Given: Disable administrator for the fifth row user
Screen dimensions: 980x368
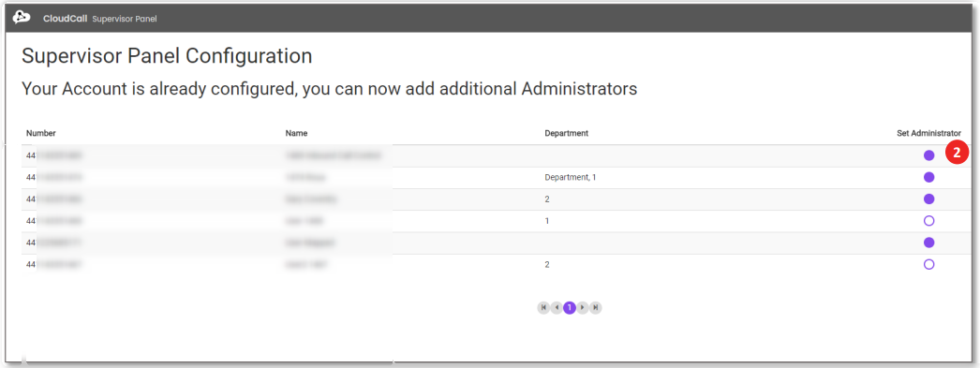Looking at the screenshot, I should 928,243.
